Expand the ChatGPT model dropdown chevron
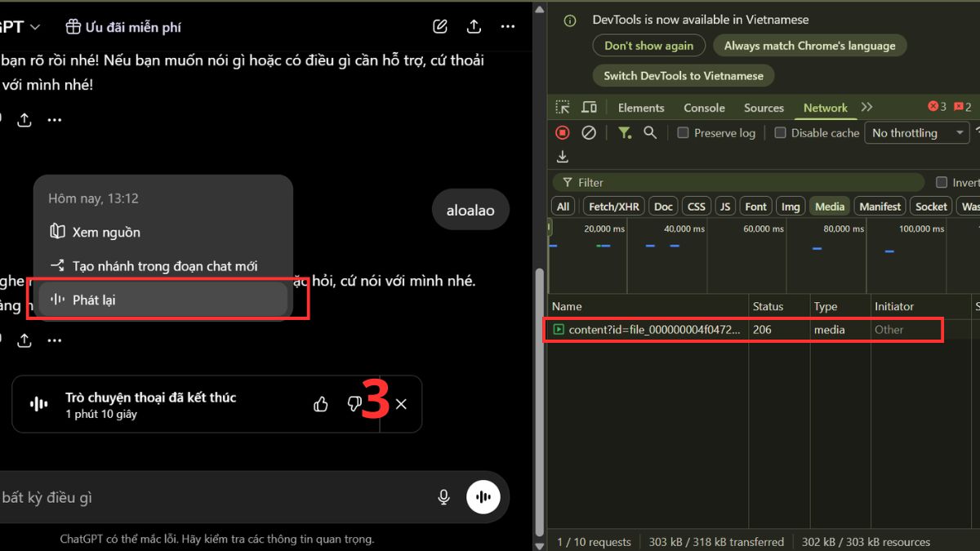This screenshot has height=551, width=980. click(x=35, y=27)
